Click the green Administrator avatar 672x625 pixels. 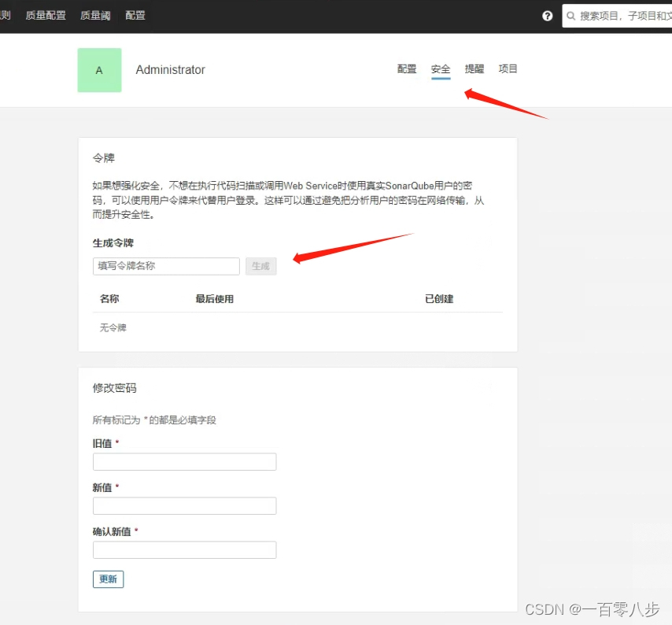point(99,70)
